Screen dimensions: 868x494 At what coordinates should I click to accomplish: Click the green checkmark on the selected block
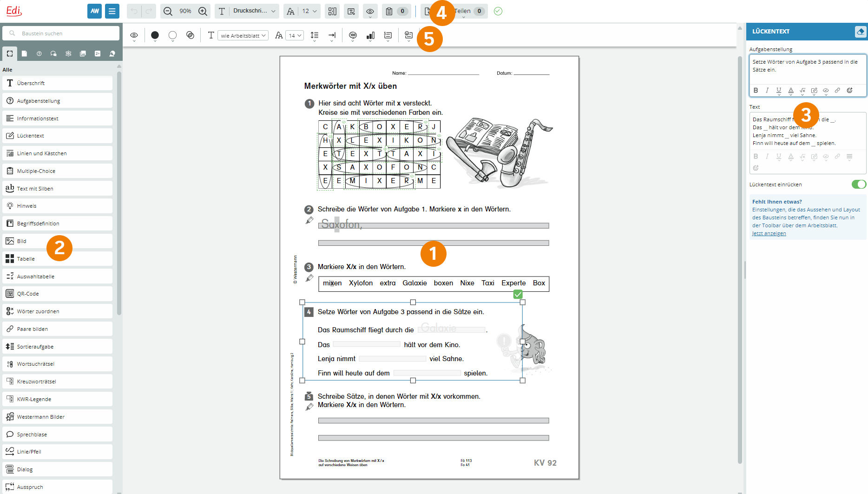(x=518, y=294)
